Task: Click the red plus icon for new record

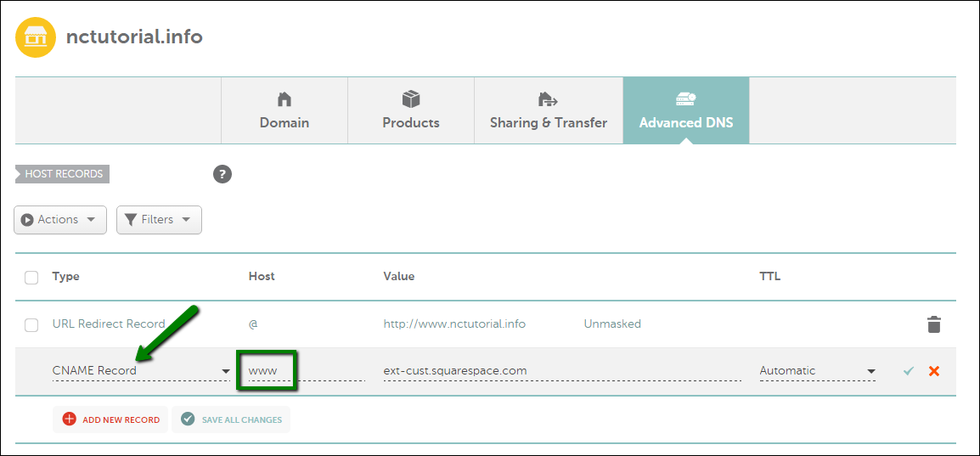Action: (x=69, y=419)
